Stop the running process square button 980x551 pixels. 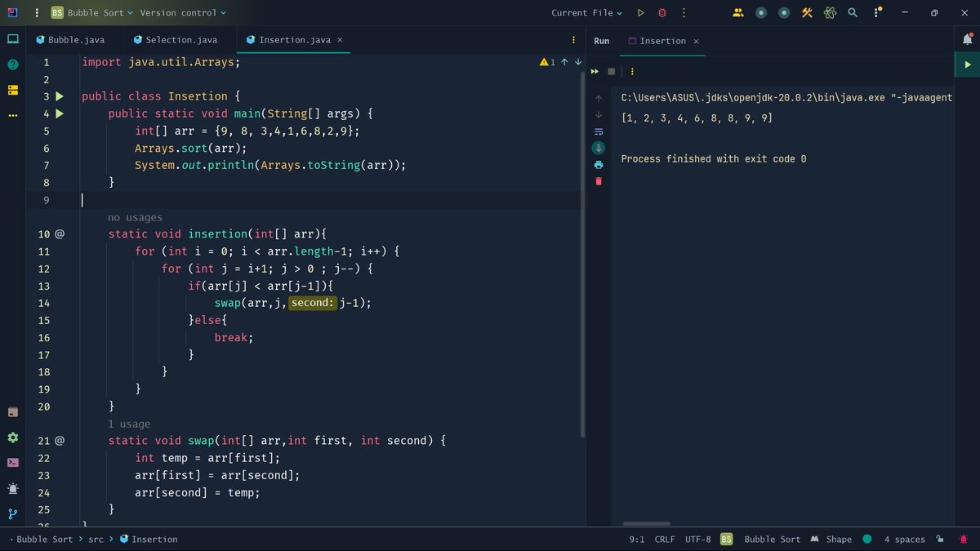[x=611, y=71]
